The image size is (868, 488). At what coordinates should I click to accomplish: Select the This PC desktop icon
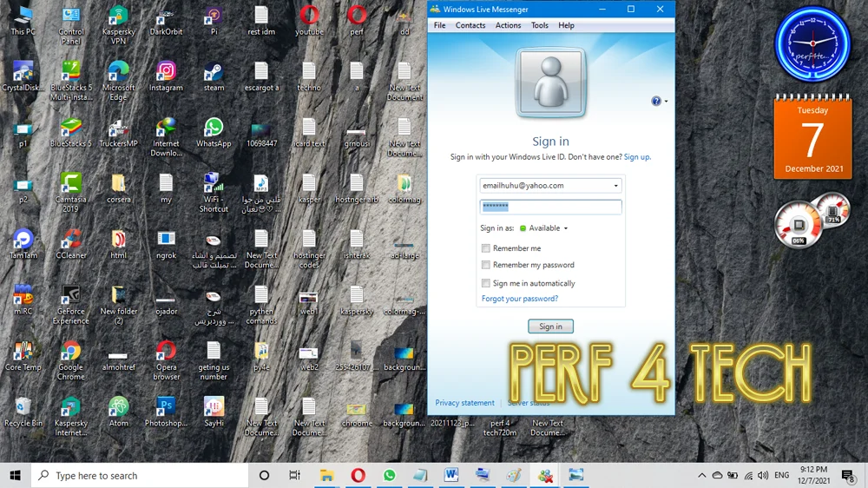click(23, 21)
